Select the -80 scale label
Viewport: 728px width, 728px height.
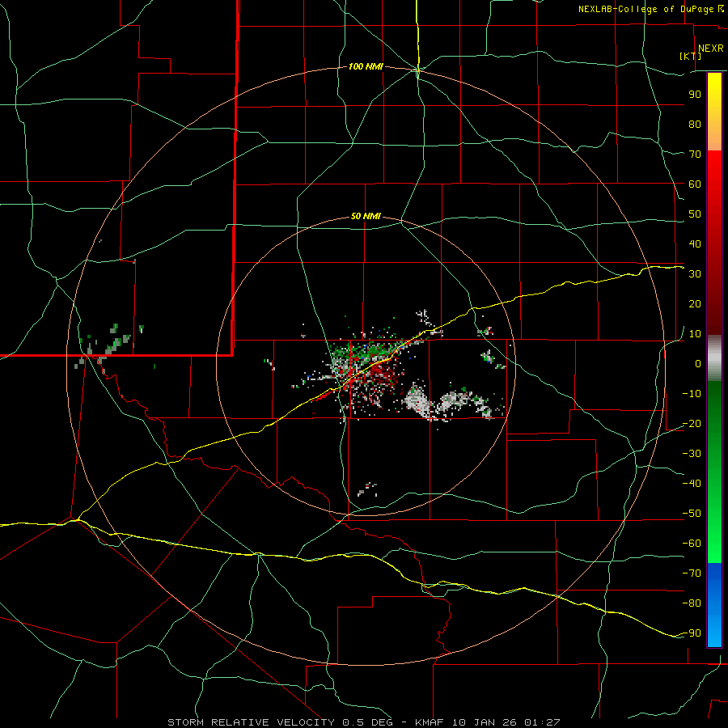point(692,603)
